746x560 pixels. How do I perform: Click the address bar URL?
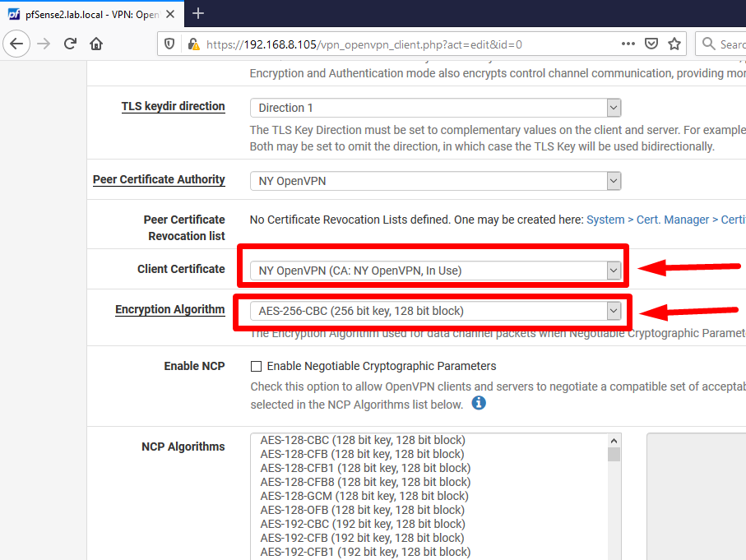click(x=364, y=44)
